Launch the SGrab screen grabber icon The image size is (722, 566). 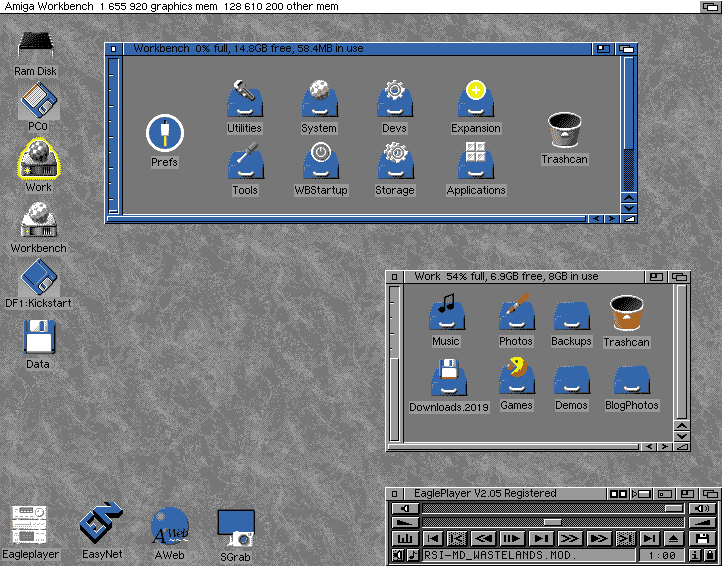click(235, 536)
